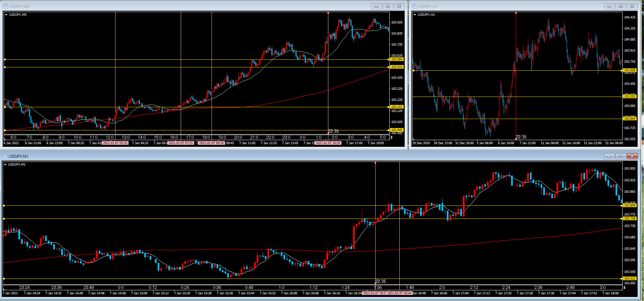Click the 103.608 price label on H1 chart
Screen dimensions: 644x301
click(630, 70)
